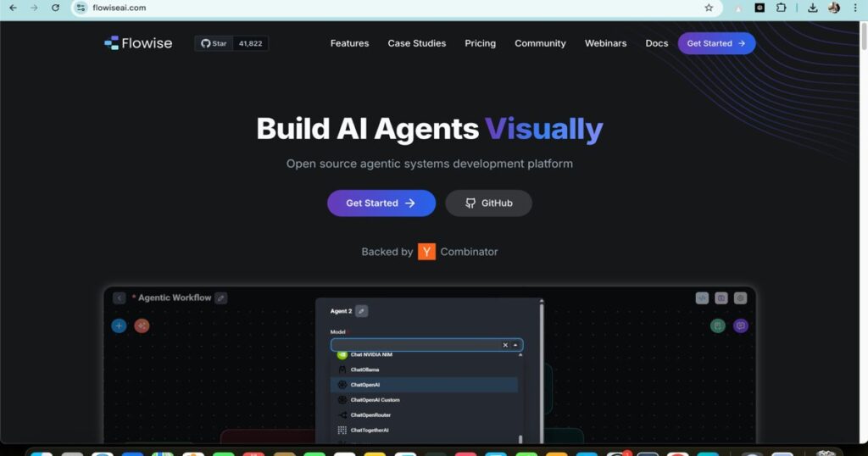Click the browser forward arrow
868x456 pixels.
click(x=34, y=8)
